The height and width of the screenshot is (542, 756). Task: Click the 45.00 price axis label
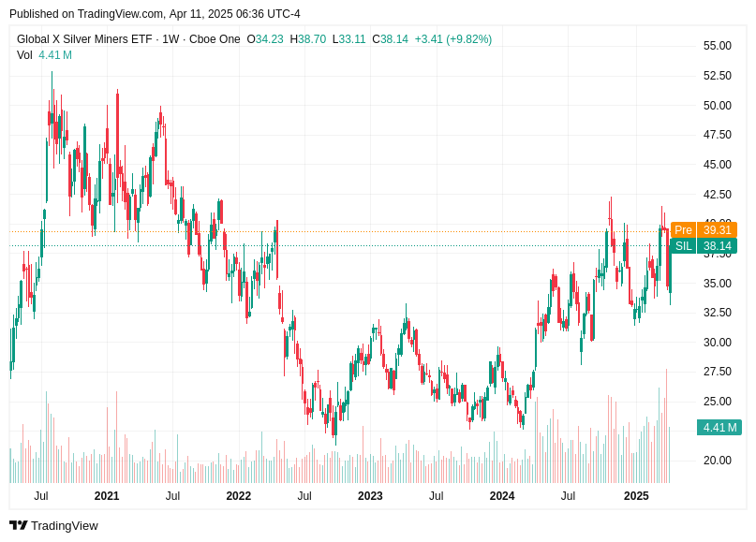point(718,165)
